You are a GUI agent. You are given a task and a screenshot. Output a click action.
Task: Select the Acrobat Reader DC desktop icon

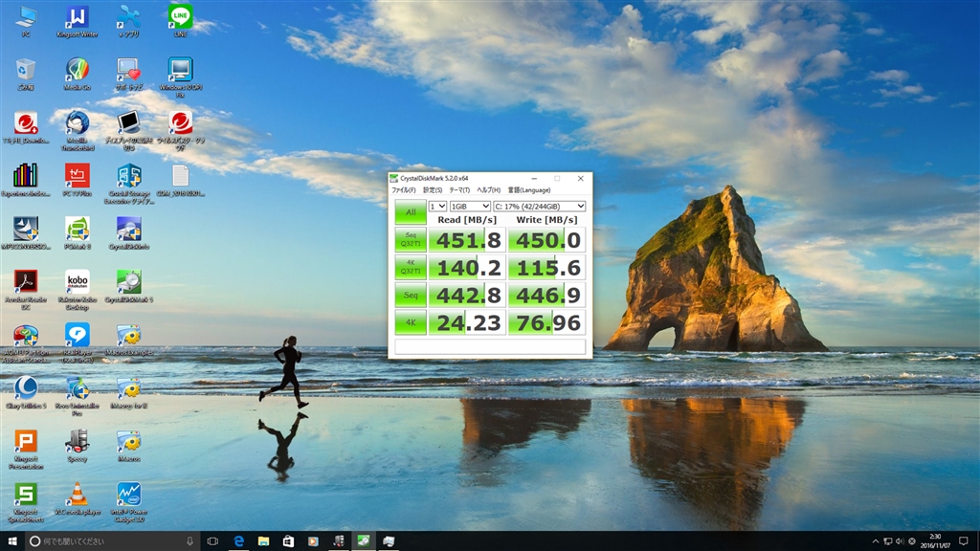click(x=26, y=290)
